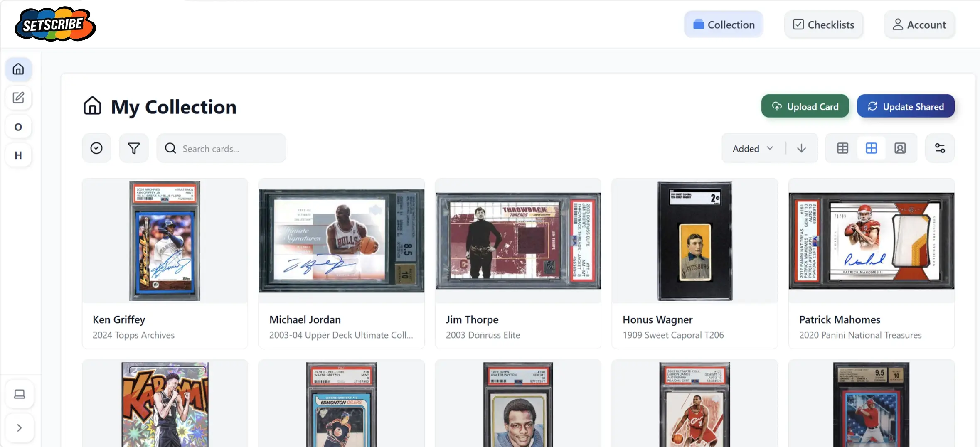The width and height of the screenshot is (980, 447).
Task: Toggle the sort direction arrow
Action: tap(802, 148)
